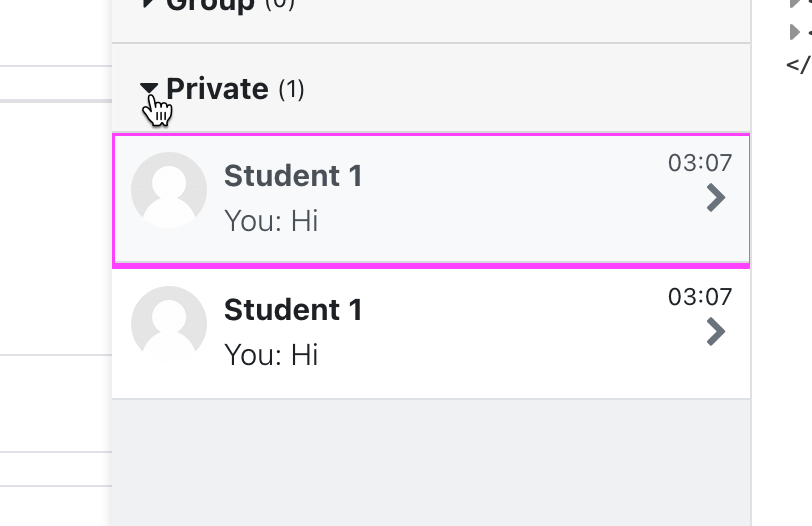This screenshot has height=526, width=812.
Task: Collapse the Private section disclosure triangle
Action: pos(149,88)
